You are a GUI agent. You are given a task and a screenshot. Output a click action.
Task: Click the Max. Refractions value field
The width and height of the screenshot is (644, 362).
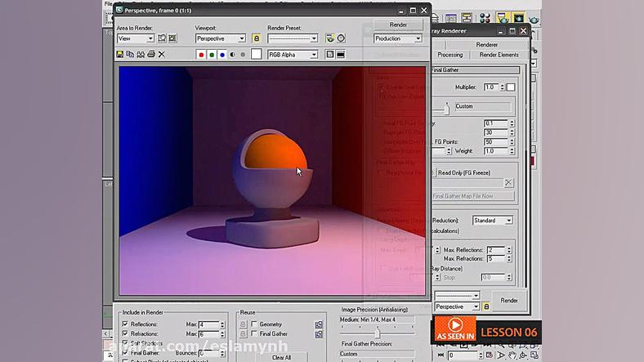point(496,259)
